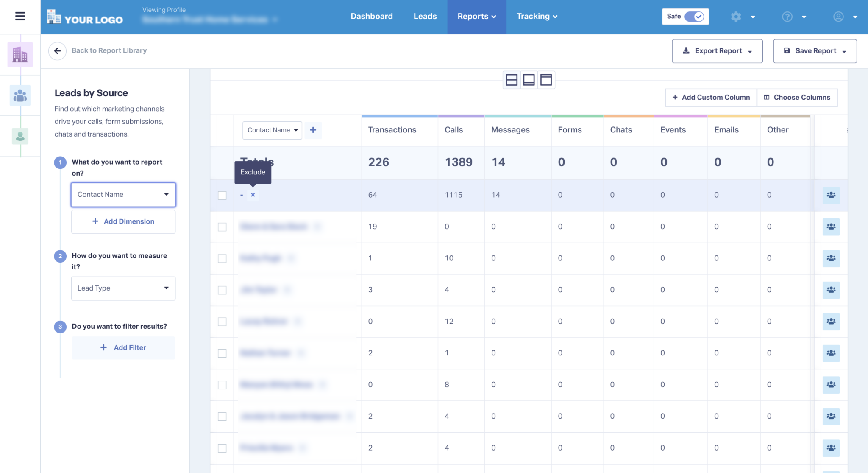868x473 pixels.
Task: Select the checkbox on the second contact row
Action: pos(222,227)
